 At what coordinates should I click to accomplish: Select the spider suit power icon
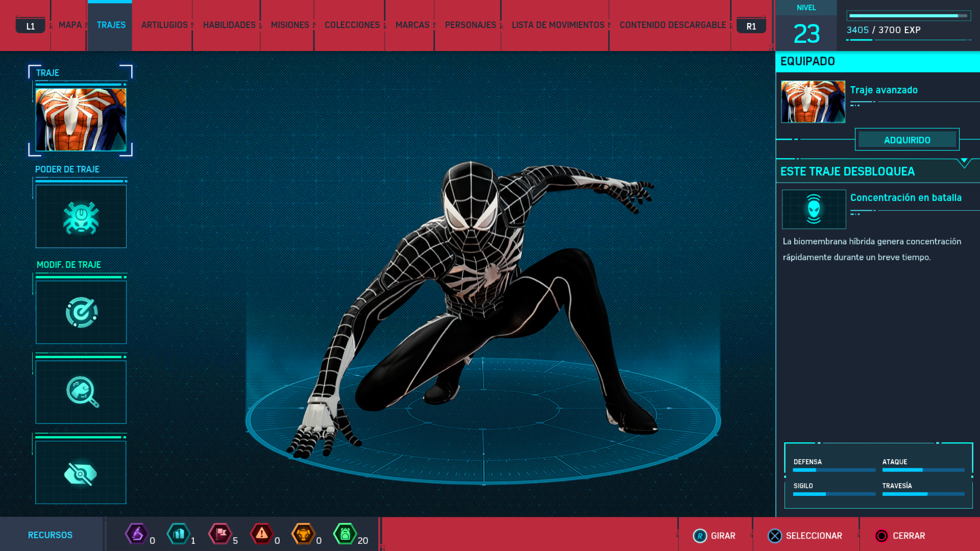tap(81, 217)
